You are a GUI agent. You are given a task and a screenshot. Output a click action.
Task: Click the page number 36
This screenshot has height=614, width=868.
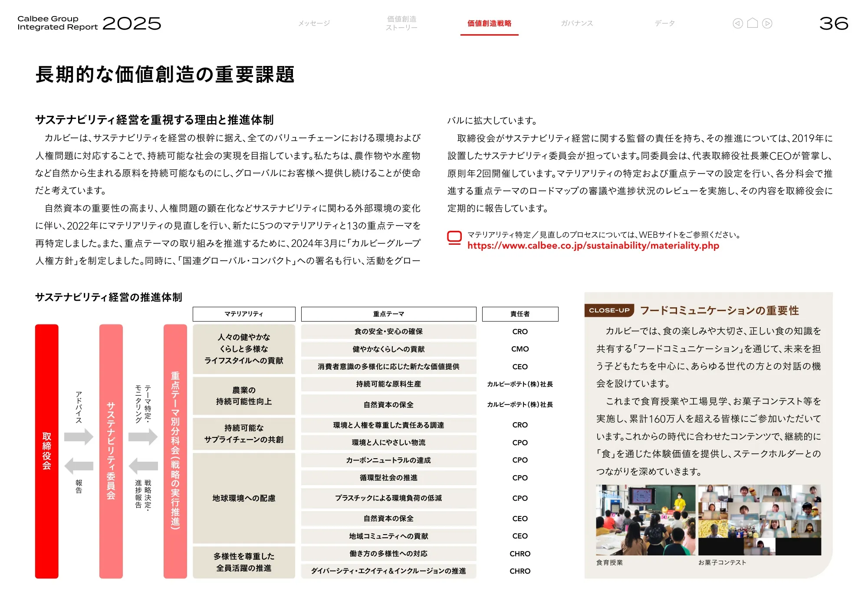(x=834, y=23)
